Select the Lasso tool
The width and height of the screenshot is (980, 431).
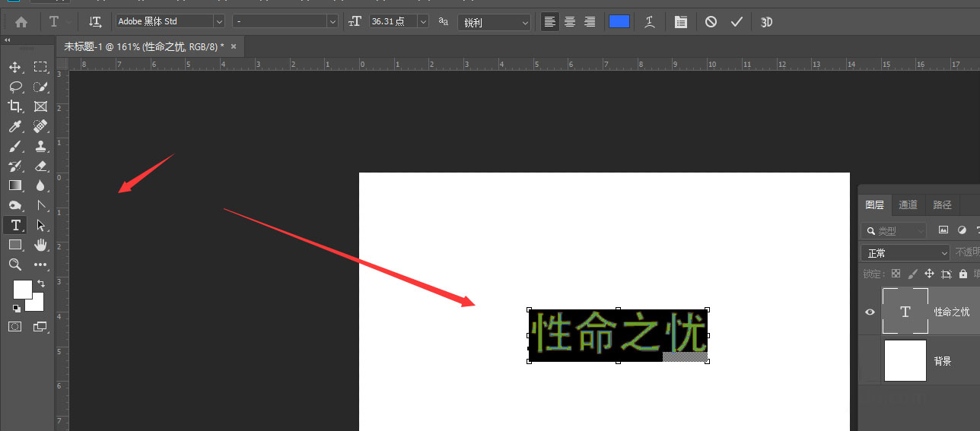click(x=15, y=87)
